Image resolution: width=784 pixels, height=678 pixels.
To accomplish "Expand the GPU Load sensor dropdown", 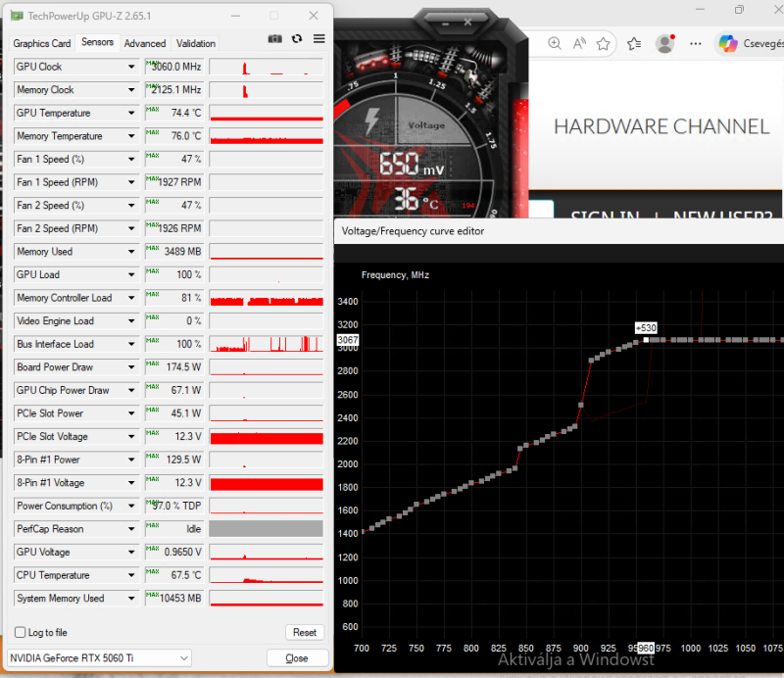I will pyautogui.click(x=131, y=274).
